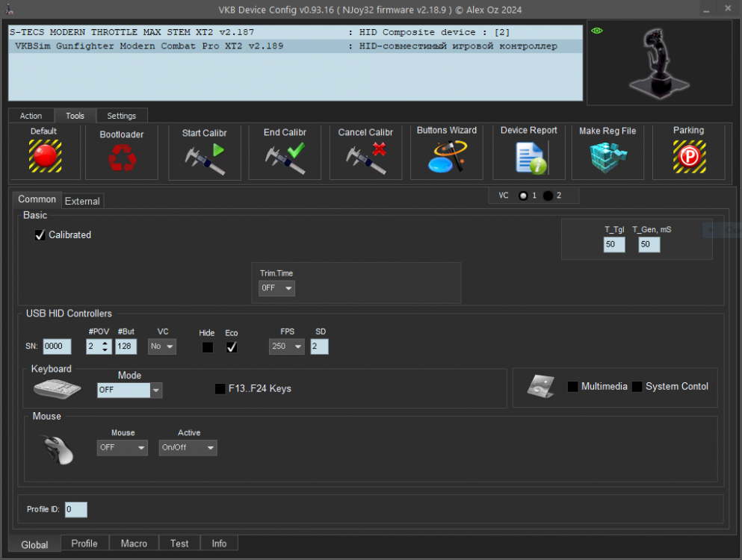742x560 pixels.
Task: Click the #But field showing 128
Action: pos(126,346)
